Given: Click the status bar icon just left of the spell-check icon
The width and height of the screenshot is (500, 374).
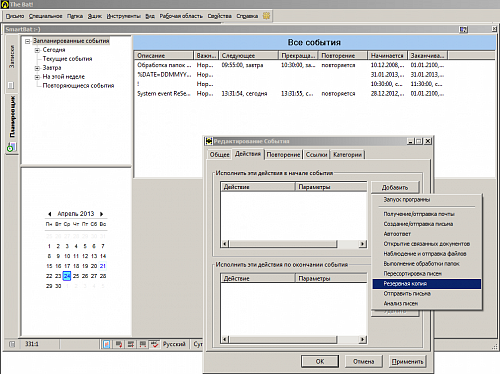Looking at the screenshot, I should coord(143,344).
